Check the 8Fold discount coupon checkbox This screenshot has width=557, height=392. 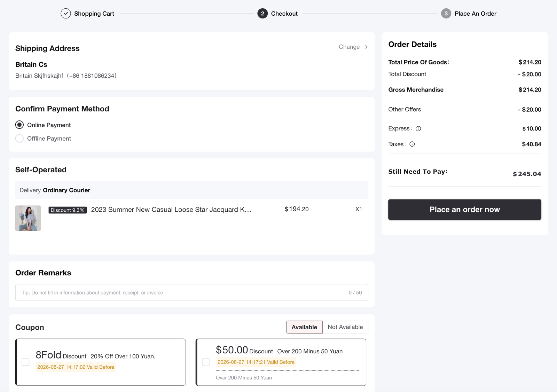coord(25,362)
